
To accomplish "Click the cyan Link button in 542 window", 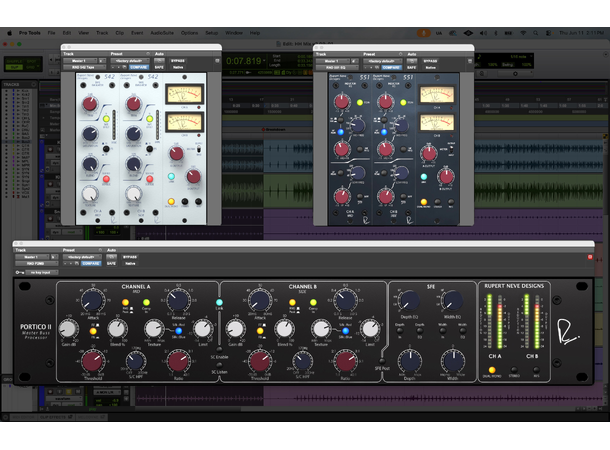I will coord(171,177).
